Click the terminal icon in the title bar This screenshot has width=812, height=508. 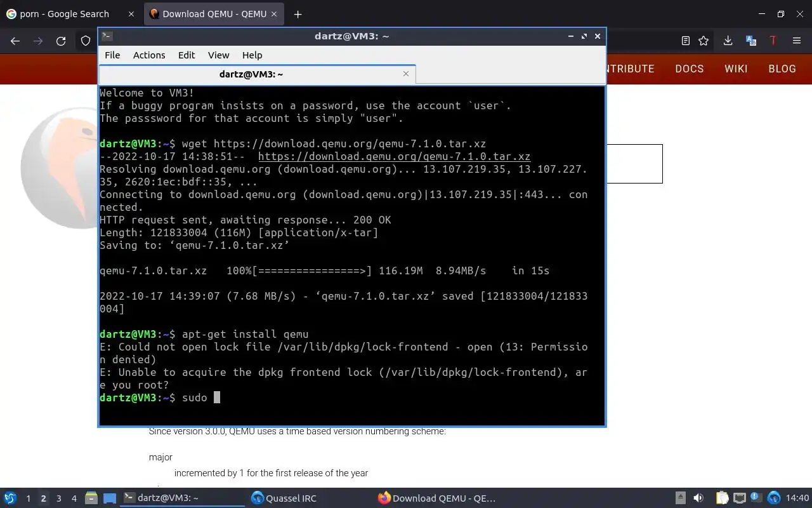tap(107, 36)
